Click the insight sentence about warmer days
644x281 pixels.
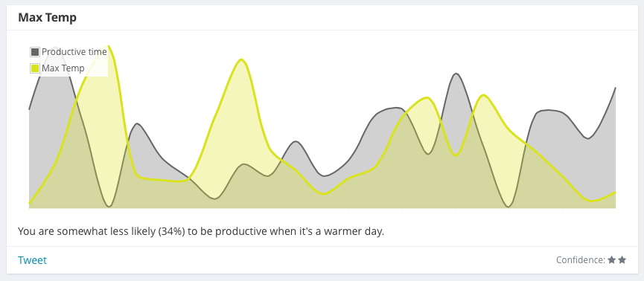pos(201,231)
